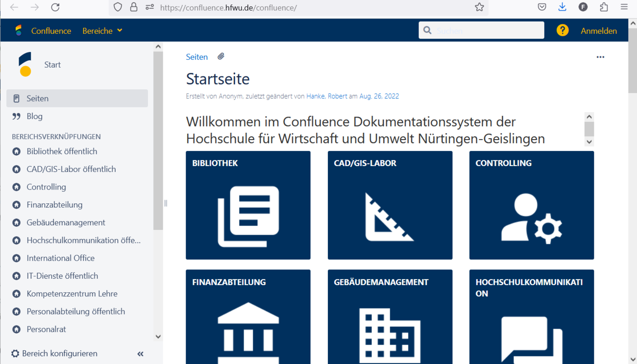The height and width of the screenshot is (364, 637).
Task: Click the Start space title
Action: [x=52, y=65]
